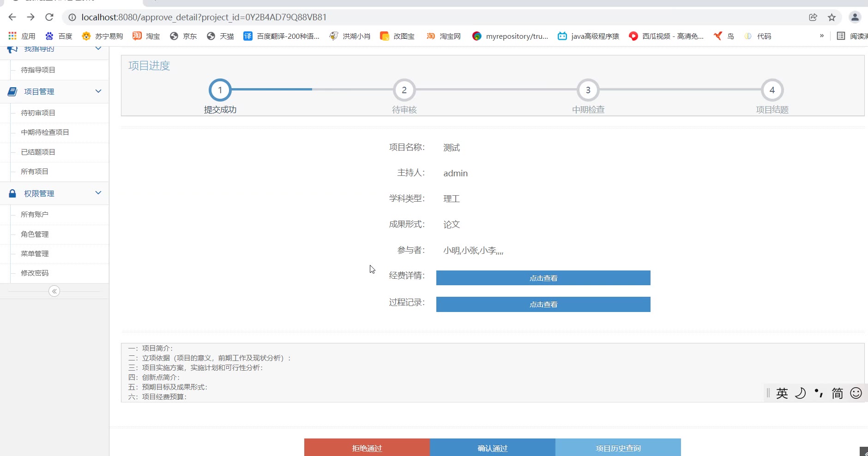Screen dimensions: 868x456
Task: View site information icon in address bar
Action: (72, 18)
